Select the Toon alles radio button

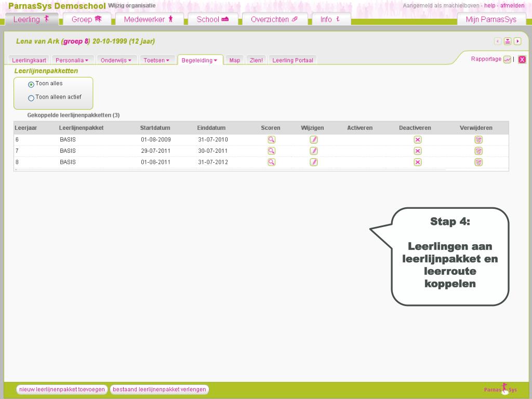[x=31, y=85]
